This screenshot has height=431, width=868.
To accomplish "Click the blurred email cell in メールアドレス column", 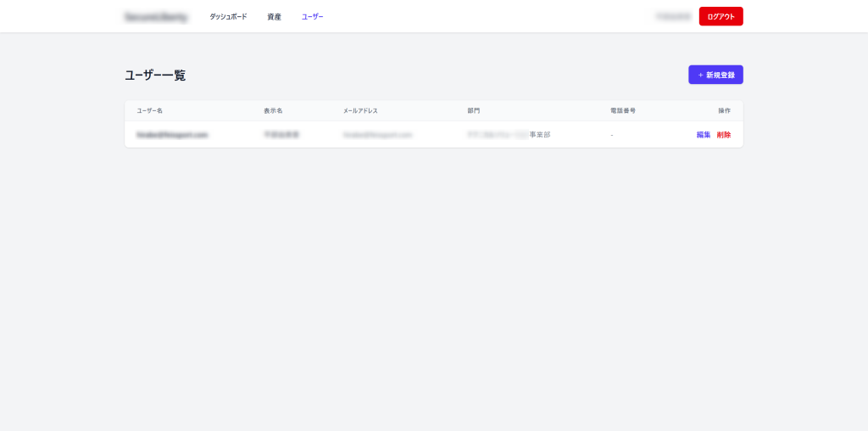I will click(377, 135).
